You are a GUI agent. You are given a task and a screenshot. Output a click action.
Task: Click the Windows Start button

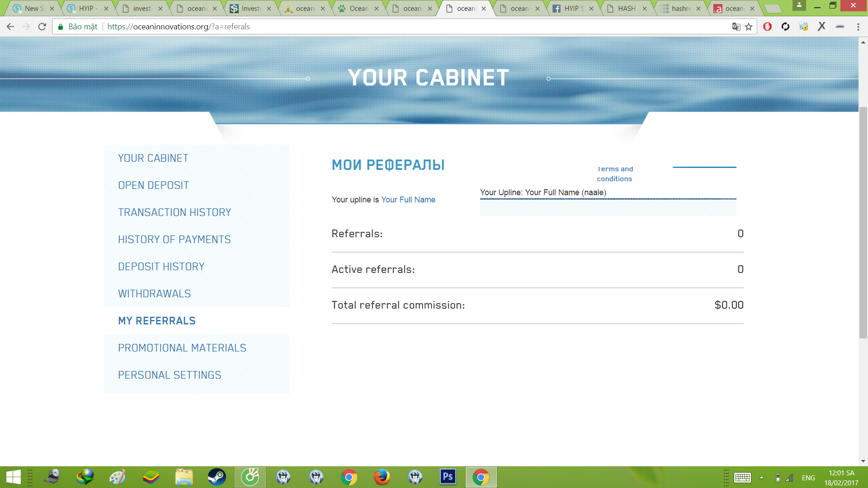(x=13, y=477)
